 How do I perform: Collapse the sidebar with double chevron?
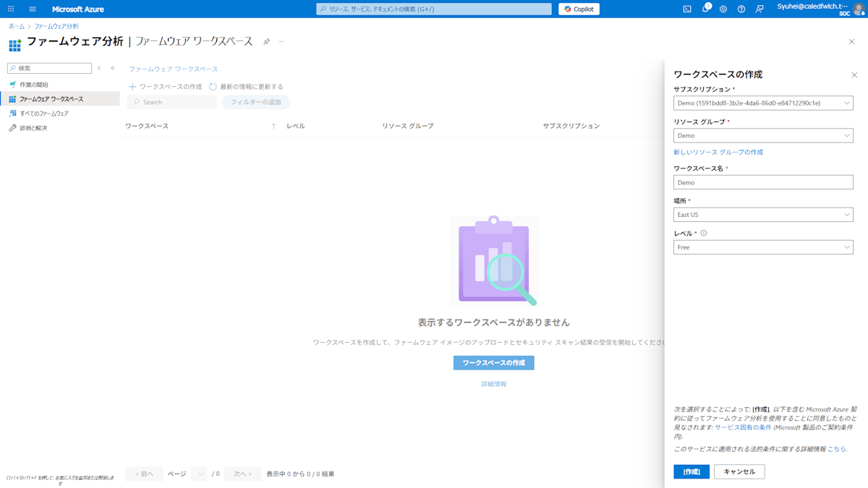click(112, 68)
